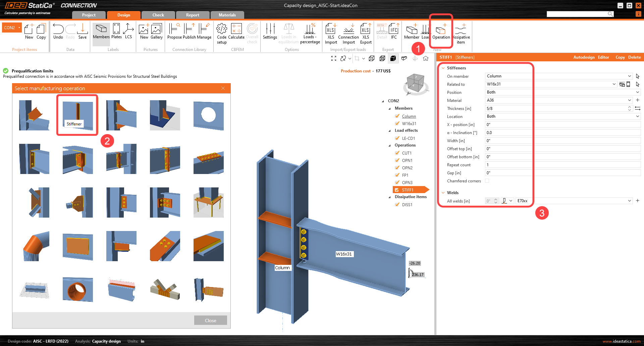Open the CON2 project item dropdown
Screen dimensions: 644x346
tap(19, 27)
